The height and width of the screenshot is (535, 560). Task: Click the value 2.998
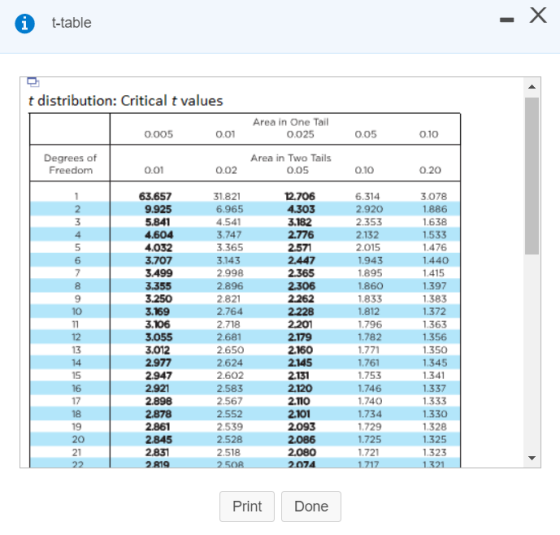230,273
